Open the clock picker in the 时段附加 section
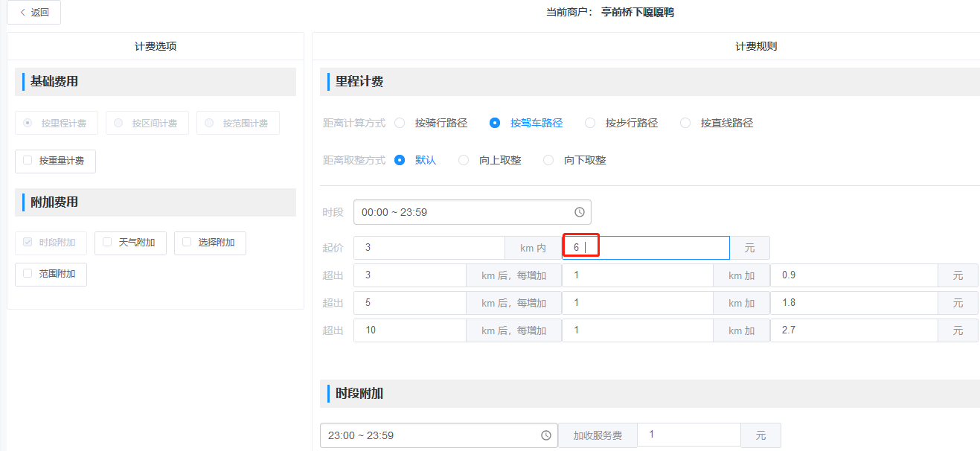Viewport: 980px width, 451px height. [x=545, y=435]
